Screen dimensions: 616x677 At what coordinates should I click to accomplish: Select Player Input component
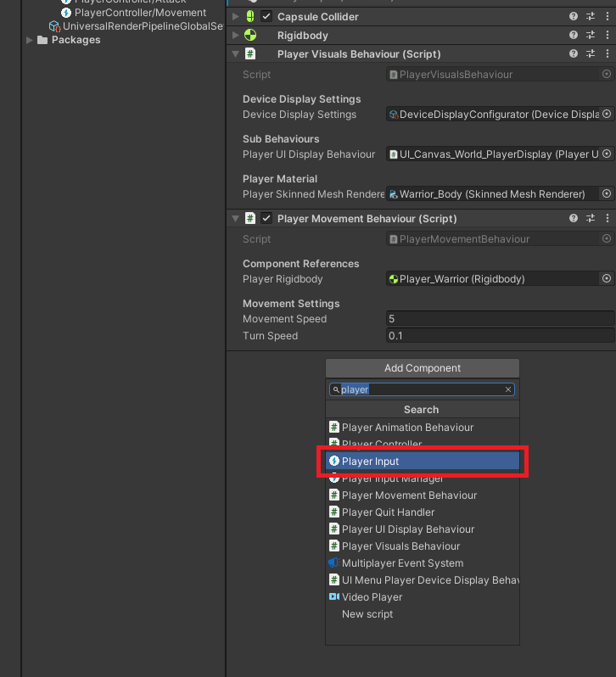coord(423,462)
